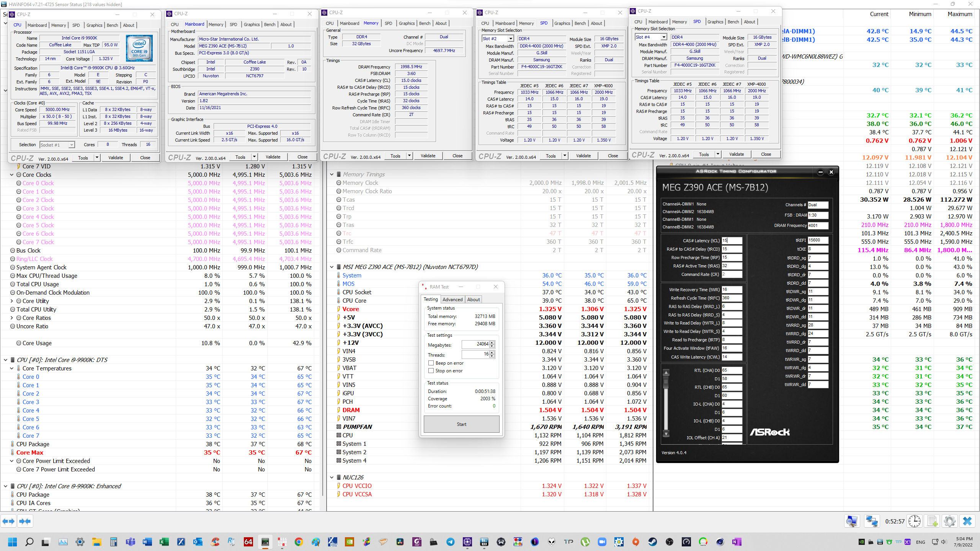Viewport: 980px width, 551px height.
Task: Minimize ASRock Timing Configurator window
Action: pos(820,172)
